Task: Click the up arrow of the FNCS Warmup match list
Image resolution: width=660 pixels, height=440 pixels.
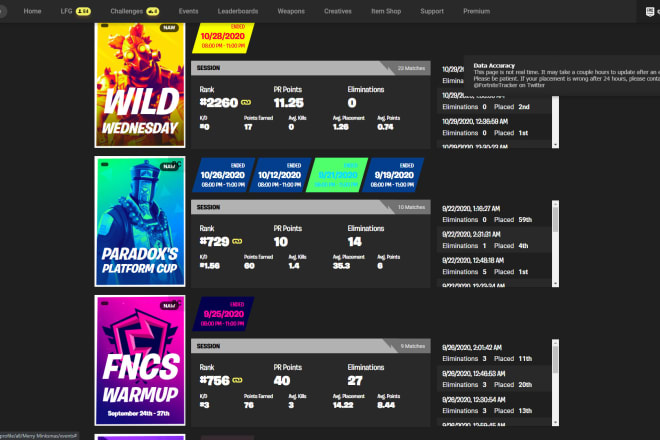Action: (556, 343)
